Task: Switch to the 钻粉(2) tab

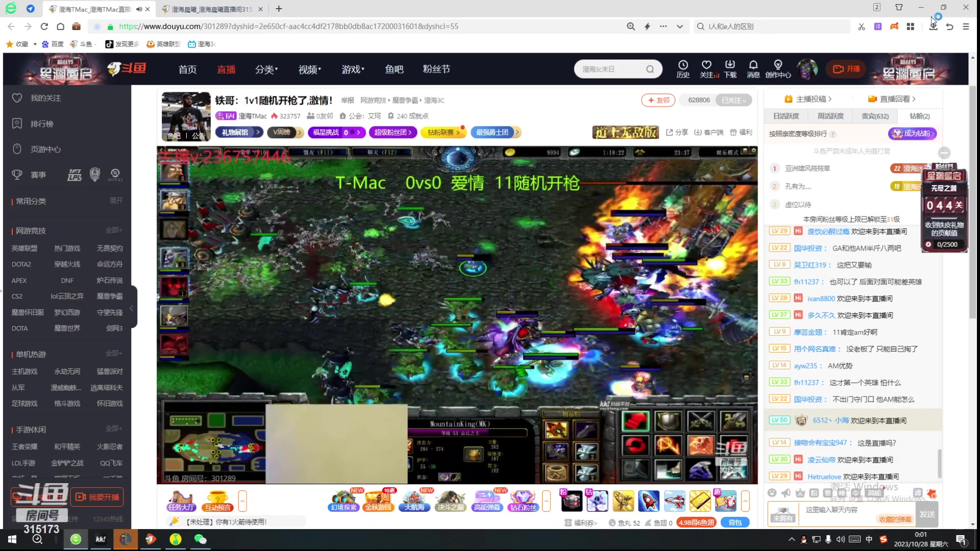Action: [920, 116]
